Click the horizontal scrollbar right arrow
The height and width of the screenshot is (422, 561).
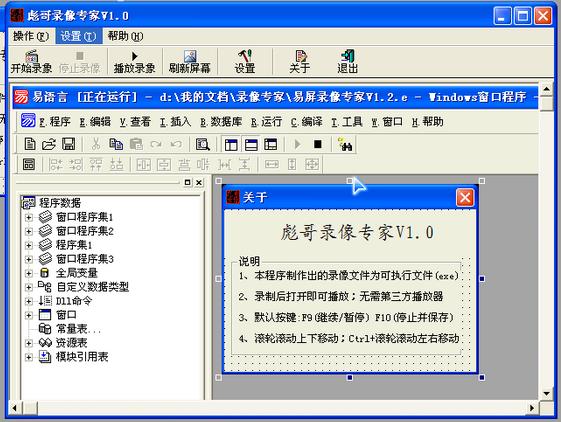(532, 408)
